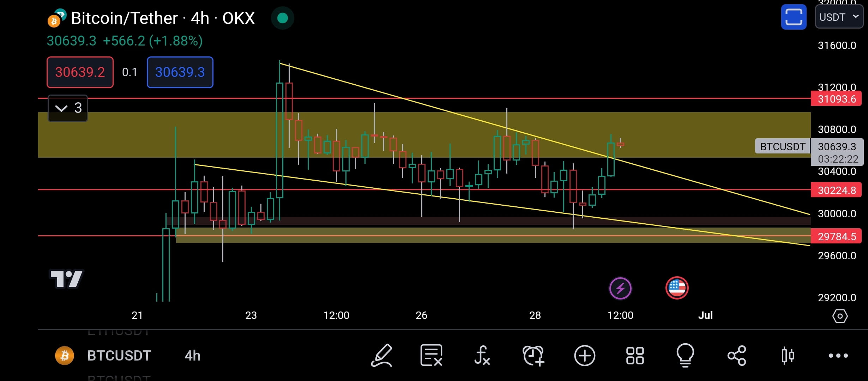The image size is (868, 381).
Task: Toggle instant trading with the lightning icon
Action: [x=620, y=288]
